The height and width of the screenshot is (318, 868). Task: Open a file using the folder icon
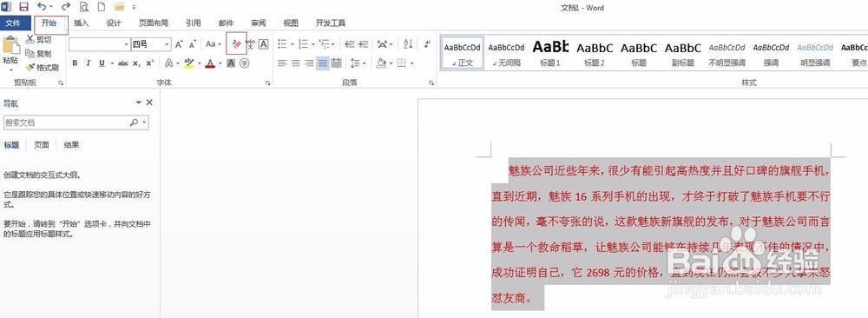pyautogui.click(x=119, y=7)
